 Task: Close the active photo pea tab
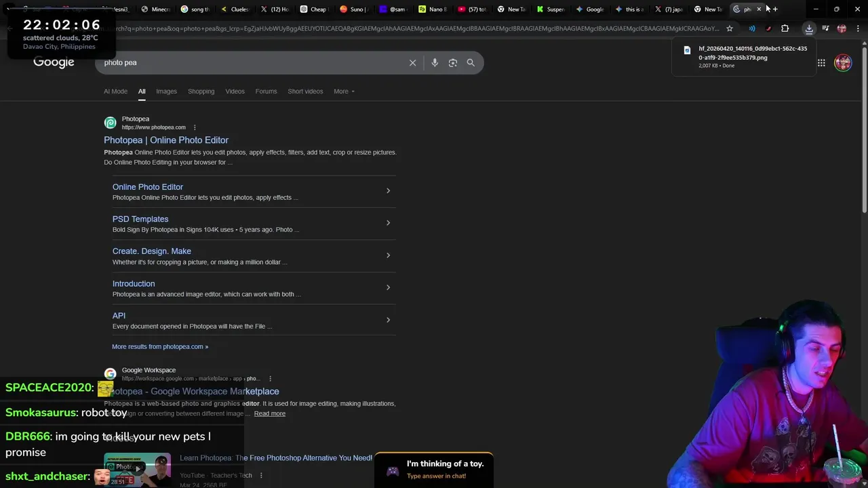click(x=759, y=9)
